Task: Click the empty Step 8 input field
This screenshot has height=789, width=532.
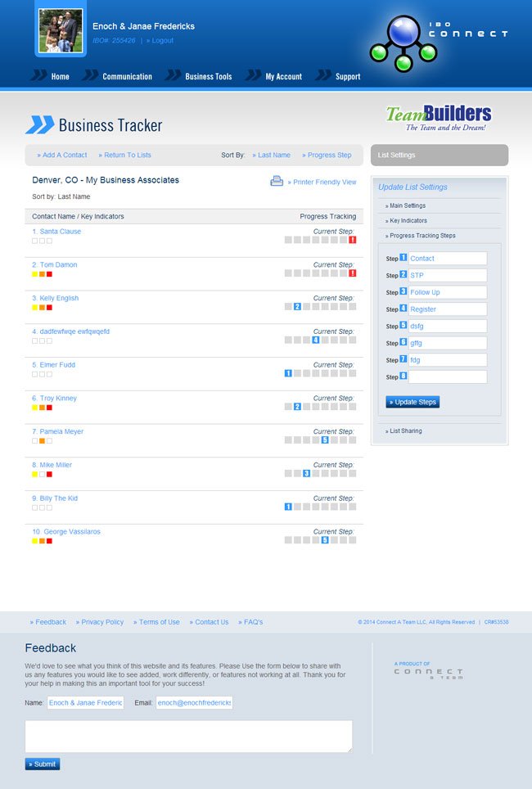Action: pyautogui.click(x=447, y=377)
